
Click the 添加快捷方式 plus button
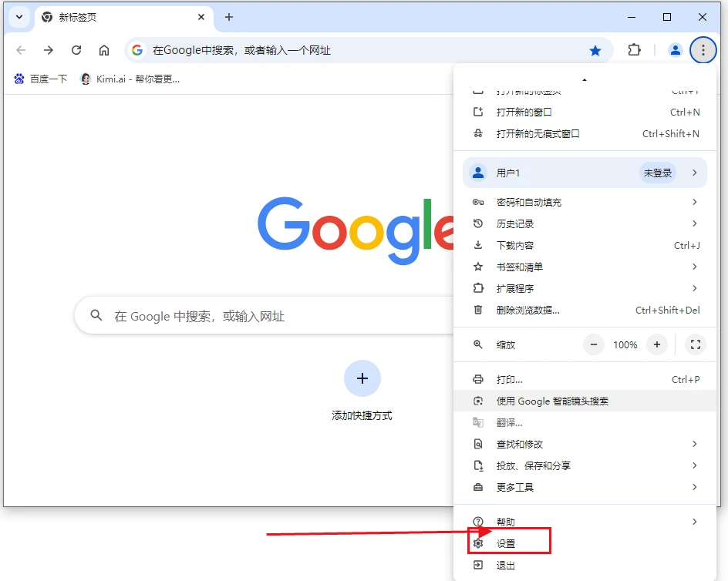pos(362,378)
